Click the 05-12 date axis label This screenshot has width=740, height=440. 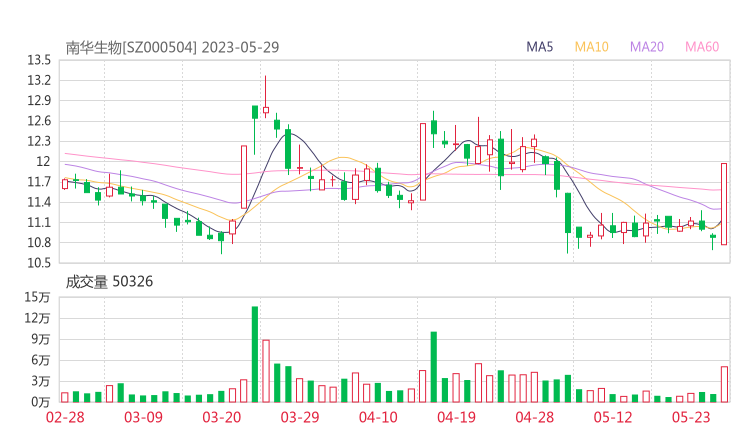point(613,417)
